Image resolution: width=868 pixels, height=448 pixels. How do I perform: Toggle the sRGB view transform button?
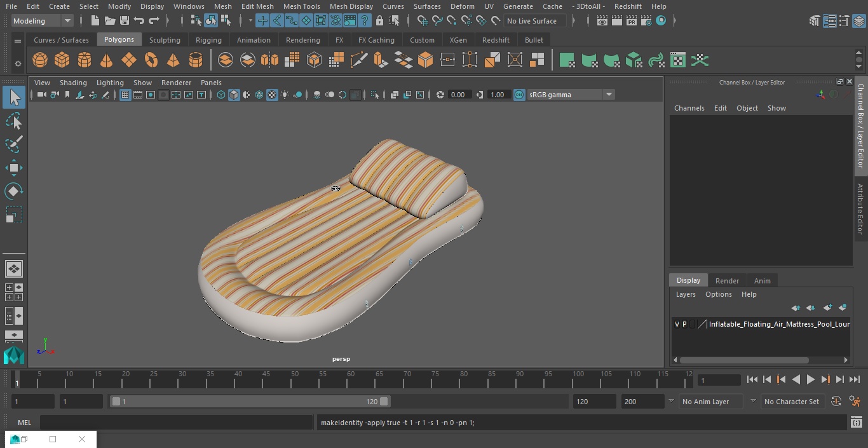(x=519, y=95)
